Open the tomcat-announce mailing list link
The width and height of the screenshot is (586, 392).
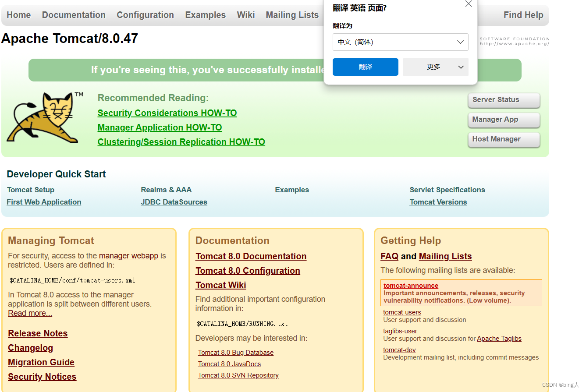[411, 286]
